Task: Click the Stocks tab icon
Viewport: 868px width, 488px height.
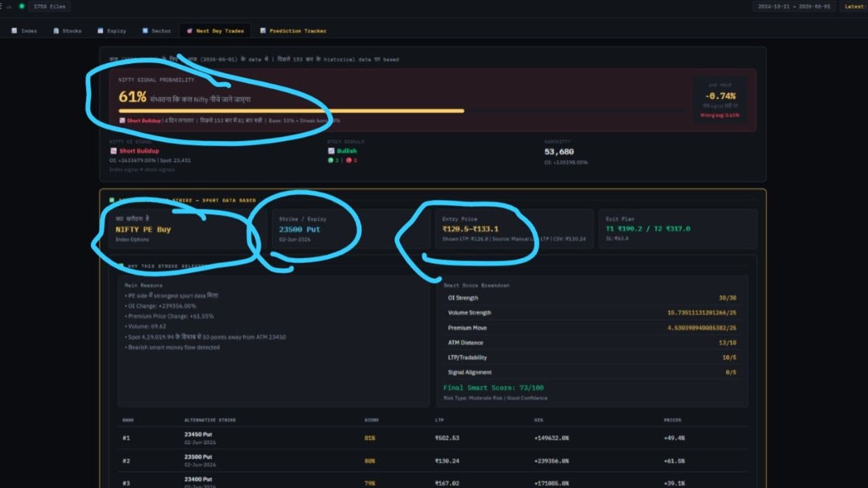Action: click(56, 31)
